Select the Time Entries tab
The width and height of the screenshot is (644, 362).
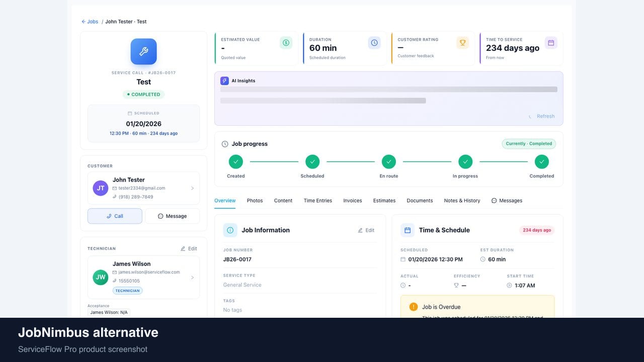coord(318,201)
